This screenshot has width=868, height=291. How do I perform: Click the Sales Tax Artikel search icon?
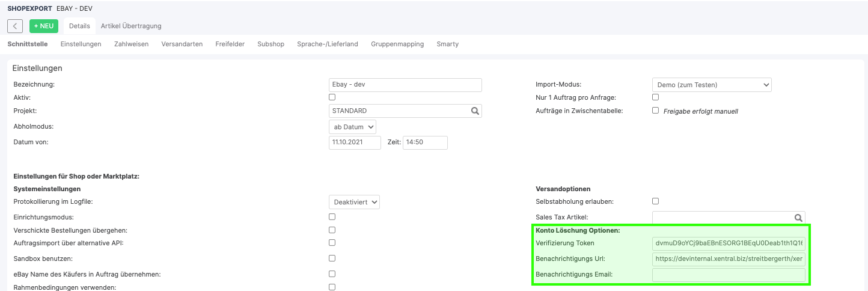(x=798, y=218)
